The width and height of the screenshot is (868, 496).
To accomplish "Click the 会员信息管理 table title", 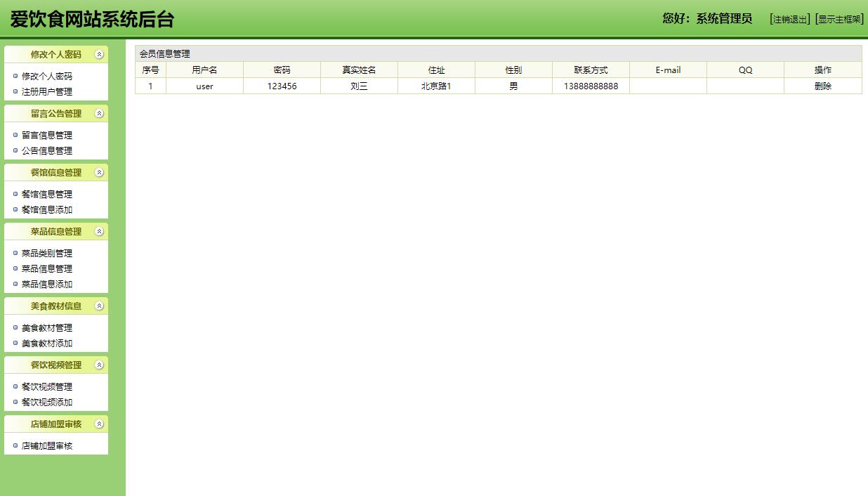I will 164,53.
